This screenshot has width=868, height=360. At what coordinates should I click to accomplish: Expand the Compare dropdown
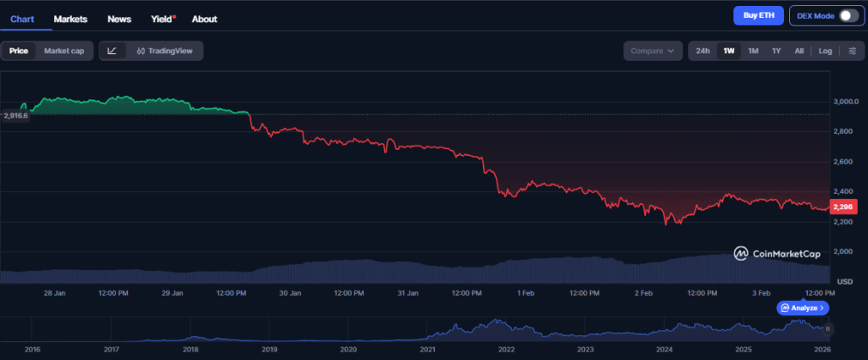653,51
